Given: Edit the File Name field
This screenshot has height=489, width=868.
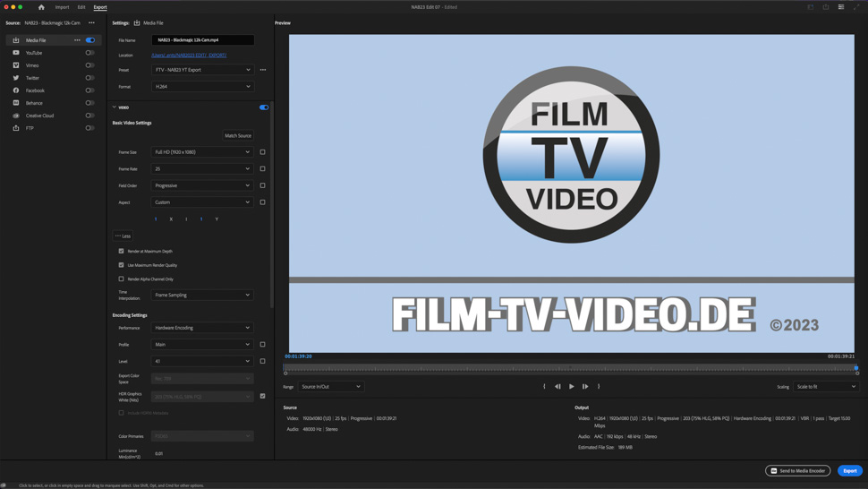Looking at the screenshot, I should [202, 40].
